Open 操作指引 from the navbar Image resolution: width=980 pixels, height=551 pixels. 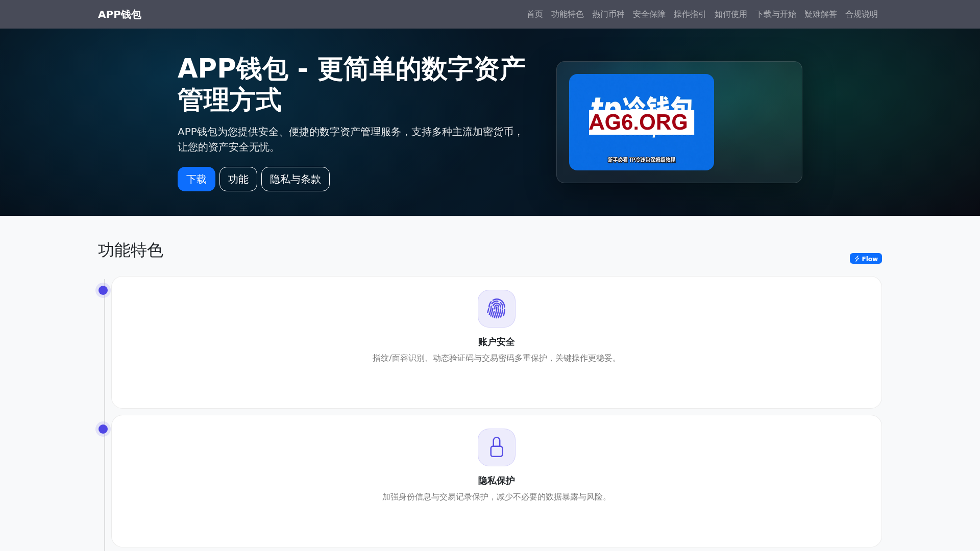(690, 14)
